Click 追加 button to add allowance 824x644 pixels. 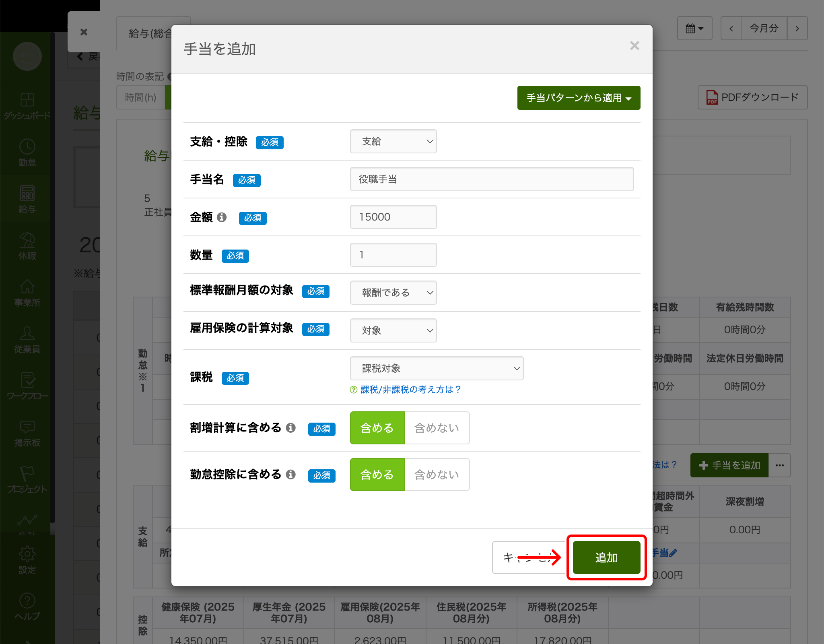pyautogui.click(x=606, y=557)
